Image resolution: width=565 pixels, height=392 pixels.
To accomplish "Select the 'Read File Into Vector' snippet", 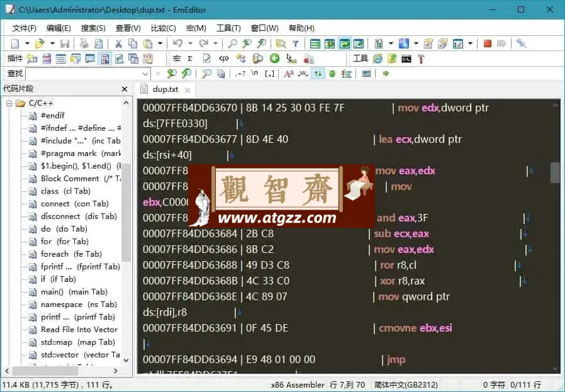I will coord(79,330).
